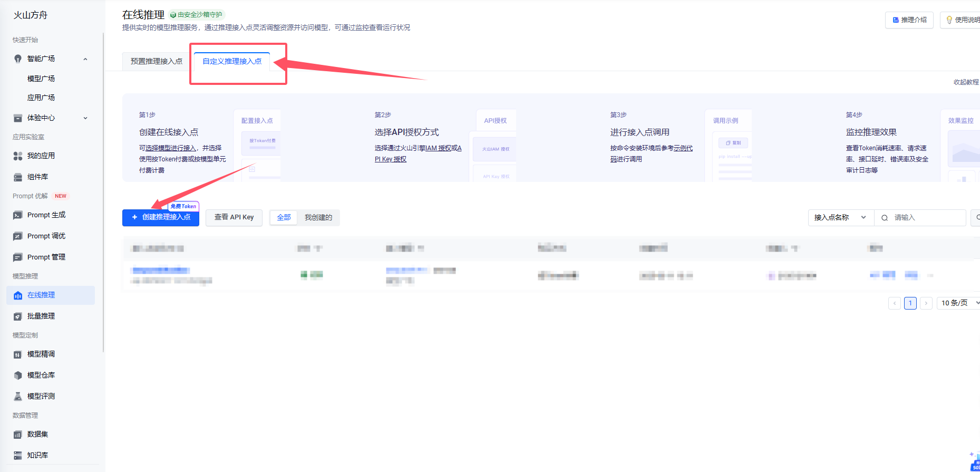The image size is (980, 472).
Task: Click the 模型精调 icon
Action: (x=18, y=354)
